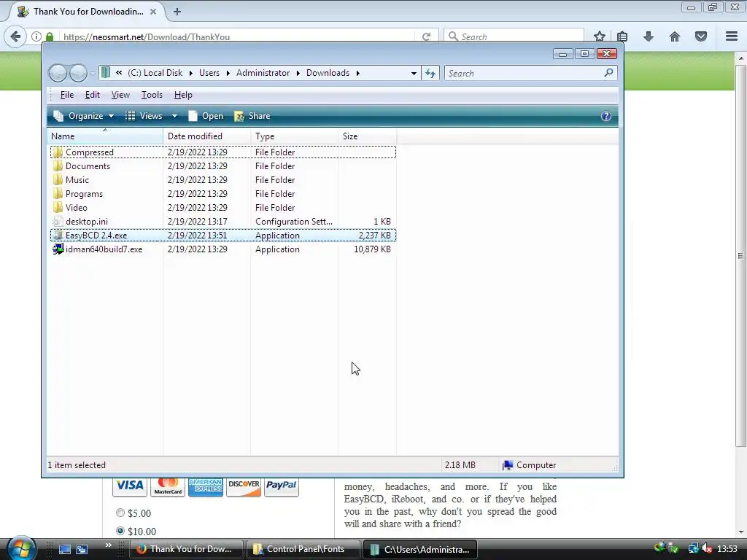Expand arrow after Users in breadcrumb
Screen dimensions: 747x560
tap(228, 73)
